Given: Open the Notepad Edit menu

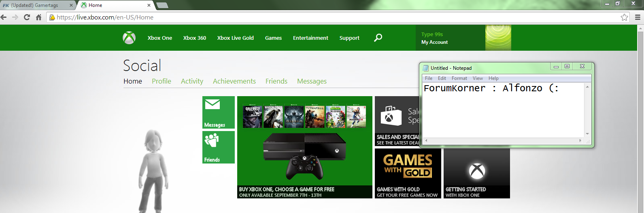Looking at the screenshot, I should click(x=442, y=78).
